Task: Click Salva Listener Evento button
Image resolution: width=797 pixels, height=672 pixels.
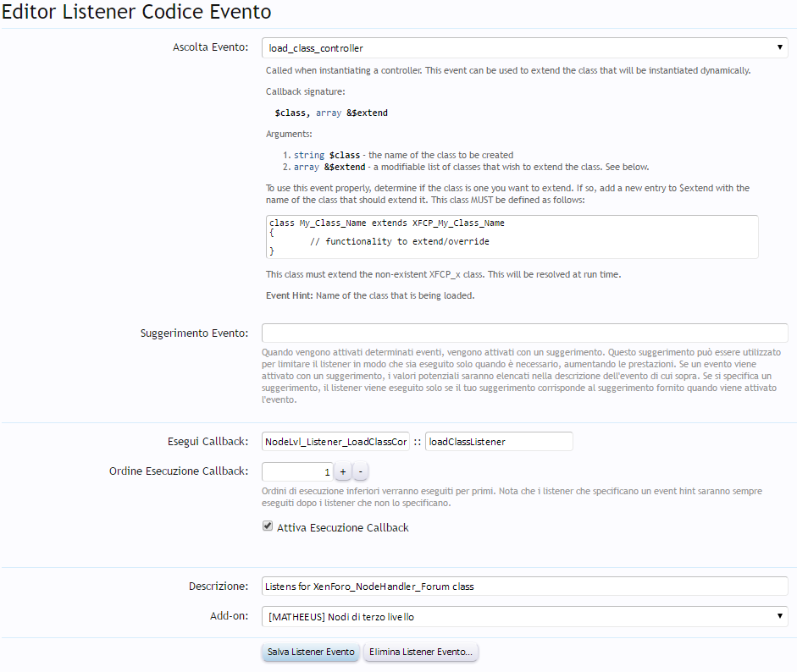Action: [311, 653]
